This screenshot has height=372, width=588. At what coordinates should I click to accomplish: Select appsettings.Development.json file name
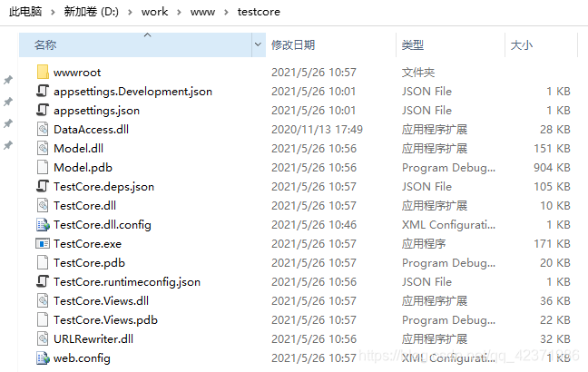point(132,91)
